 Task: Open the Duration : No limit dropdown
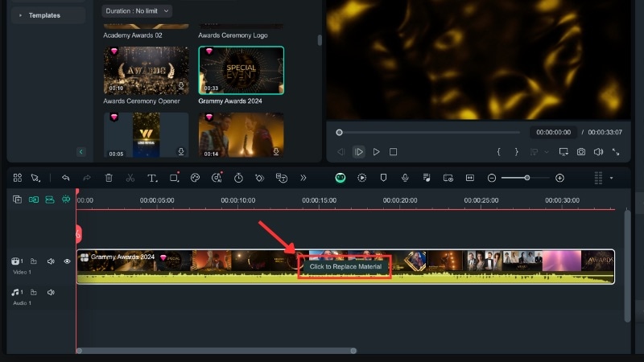tap(137, 11)
